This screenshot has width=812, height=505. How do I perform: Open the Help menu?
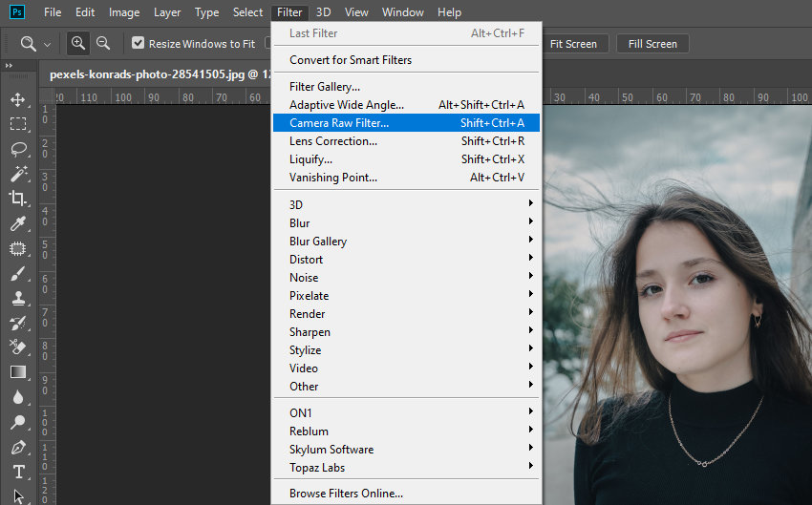pos(449,11)
